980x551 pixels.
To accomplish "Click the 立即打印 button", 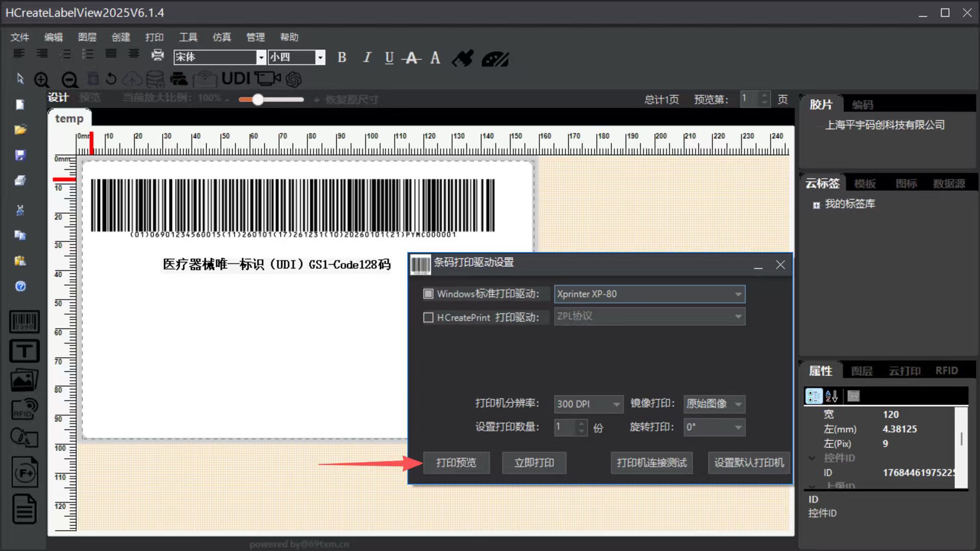I will pos(534,463).
